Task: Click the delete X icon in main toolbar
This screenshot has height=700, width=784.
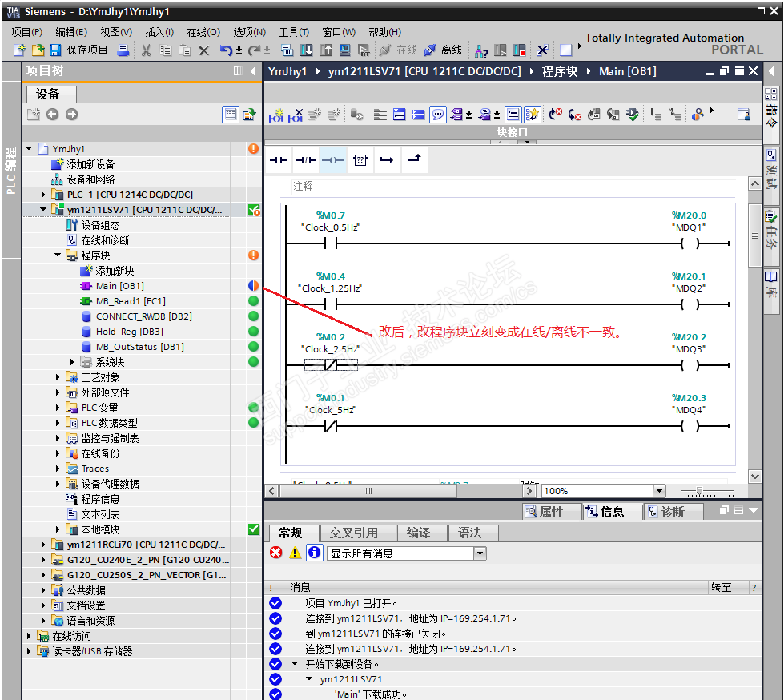Action: (204, 50)
